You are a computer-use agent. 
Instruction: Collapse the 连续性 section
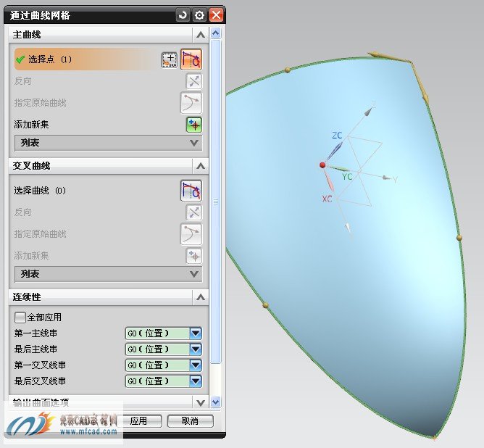point(201,297)
